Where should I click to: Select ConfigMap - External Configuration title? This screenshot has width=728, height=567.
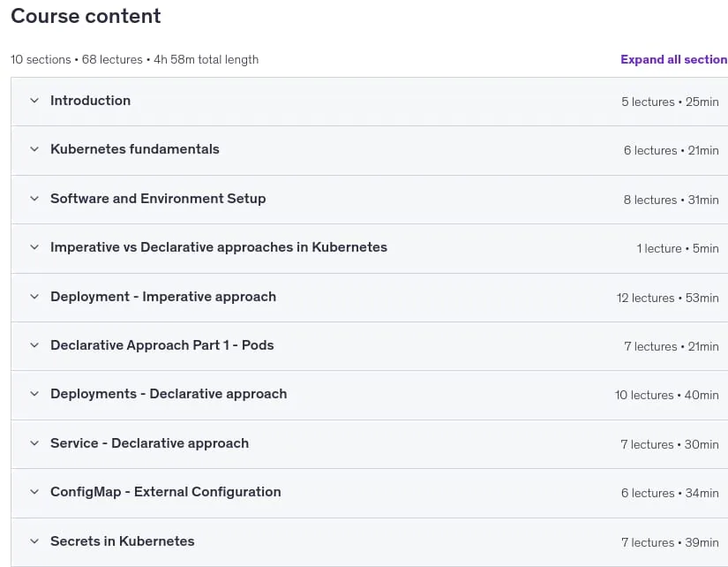[166, 492]
